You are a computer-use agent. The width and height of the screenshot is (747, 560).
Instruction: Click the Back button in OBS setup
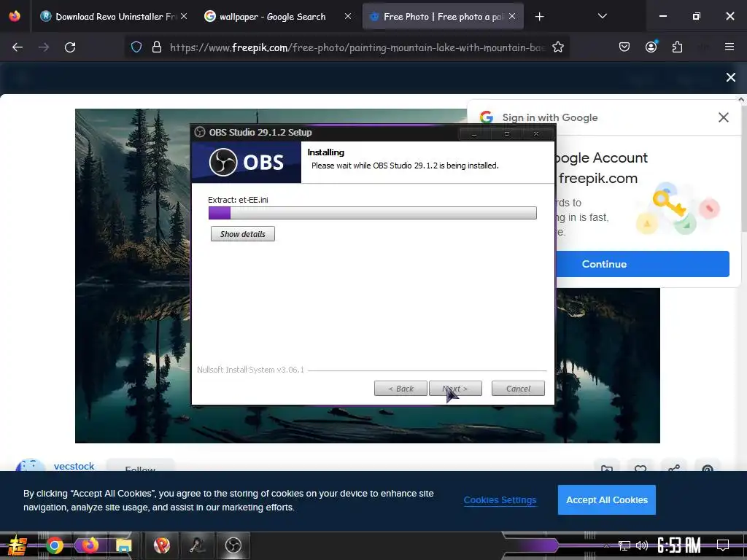pyautogui.click(x=400, y=389)
